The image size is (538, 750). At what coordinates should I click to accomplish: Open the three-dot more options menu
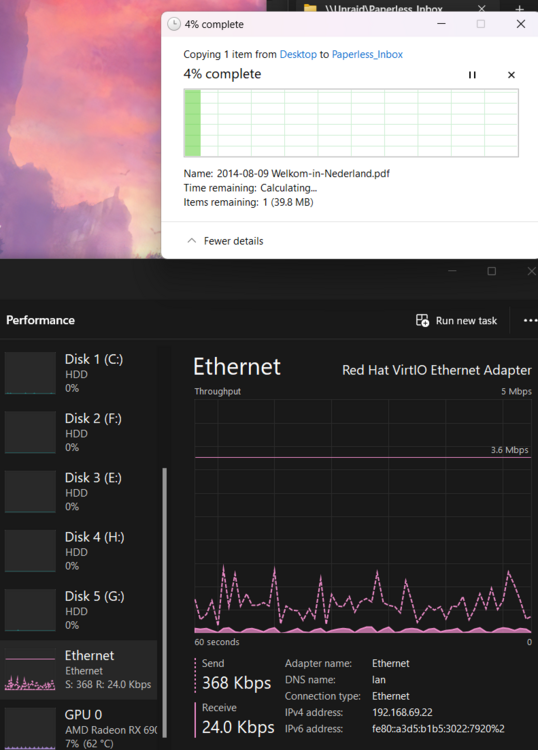pyautogui.click(x=530, y=320)
